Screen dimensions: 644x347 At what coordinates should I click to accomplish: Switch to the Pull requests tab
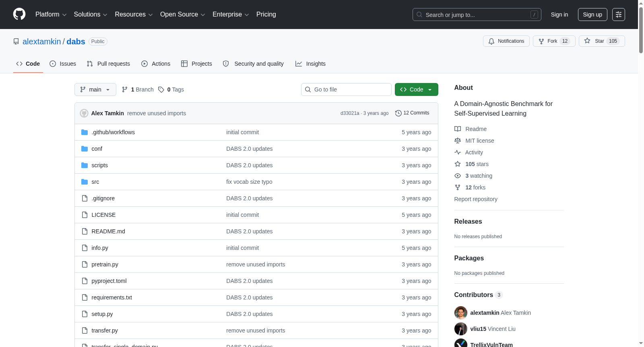point(108,64)
